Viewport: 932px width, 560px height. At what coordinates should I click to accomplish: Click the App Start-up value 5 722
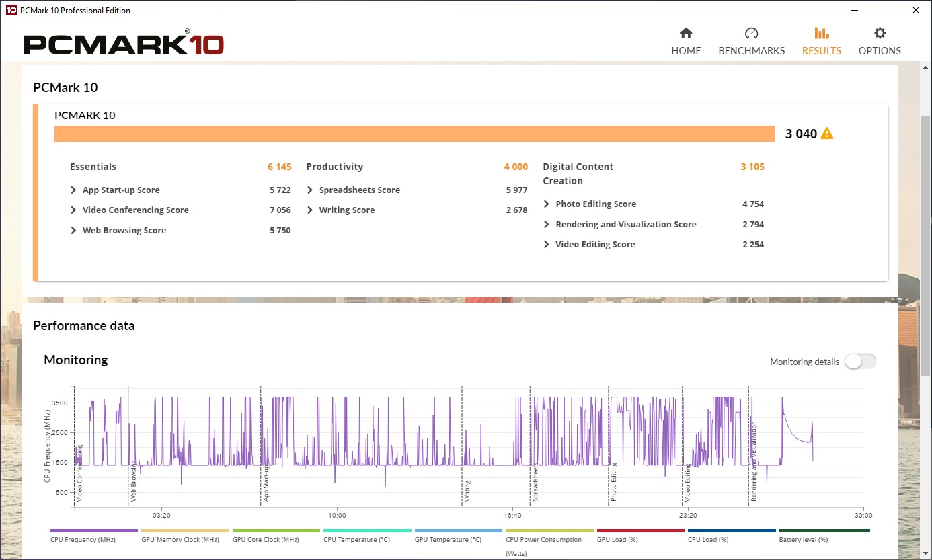click(280, 190)
